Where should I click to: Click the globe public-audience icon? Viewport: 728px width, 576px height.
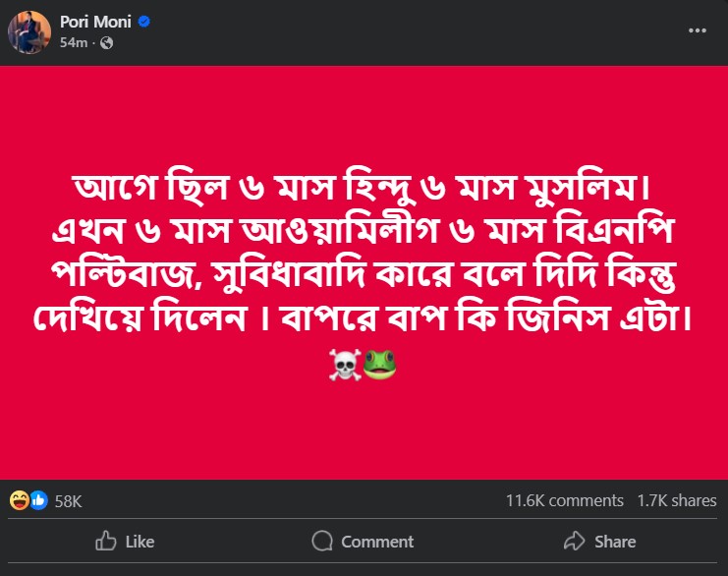coord(106,42)
